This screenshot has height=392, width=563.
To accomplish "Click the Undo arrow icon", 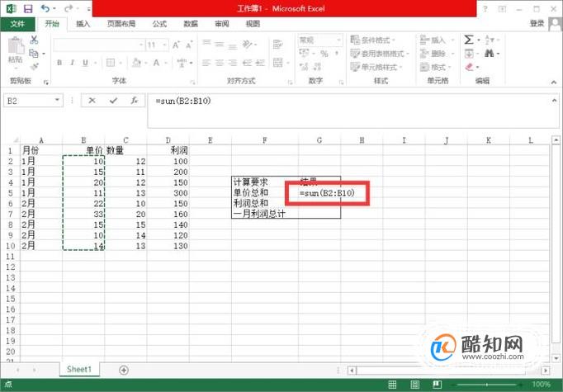I will tap(45, 8).
